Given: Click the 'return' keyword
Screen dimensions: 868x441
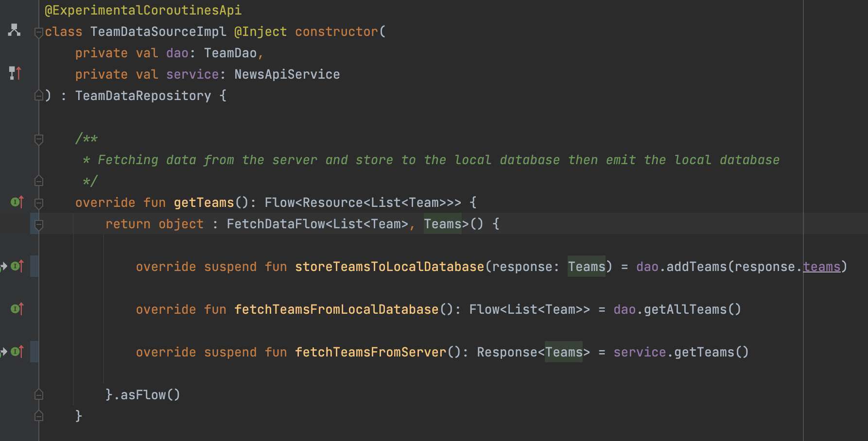Looking at the screenshot, I should pos(128,224).
